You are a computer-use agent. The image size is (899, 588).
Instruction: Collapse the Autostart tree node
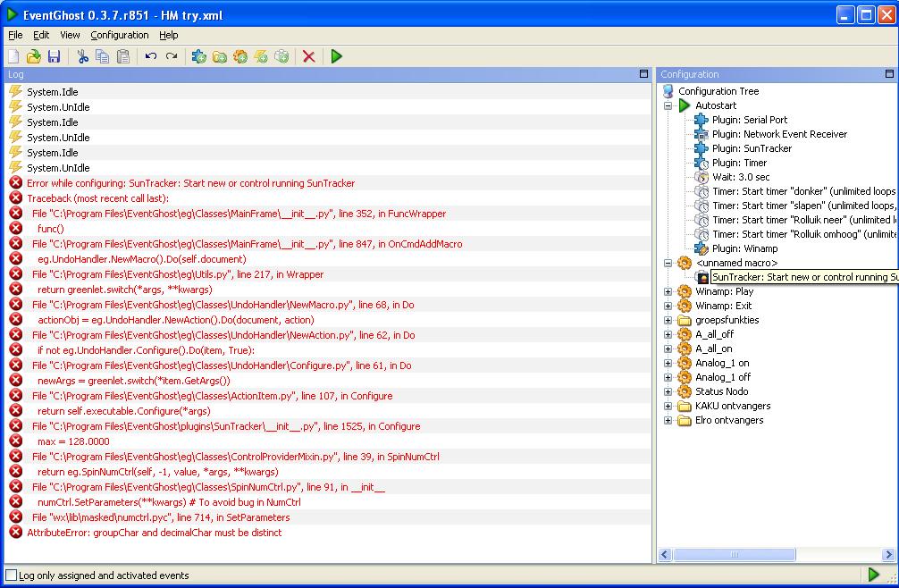[x=668, y=105]
